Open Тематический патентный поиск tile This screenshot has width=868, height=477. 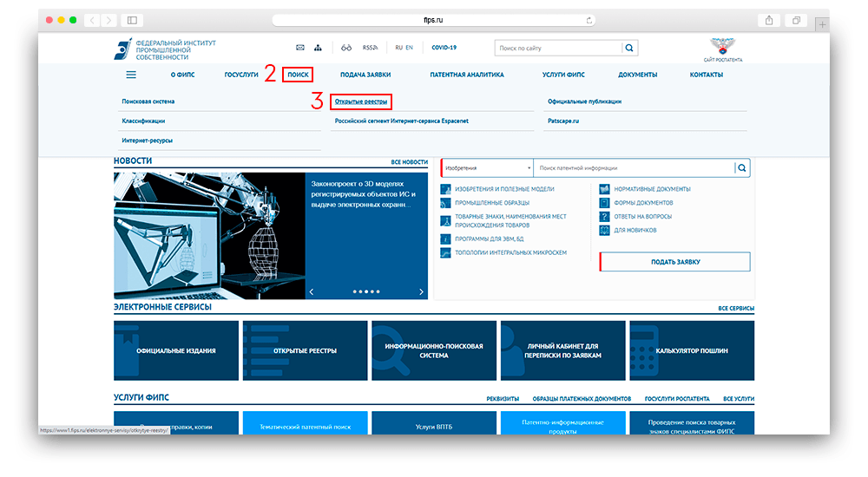(305, 424)
